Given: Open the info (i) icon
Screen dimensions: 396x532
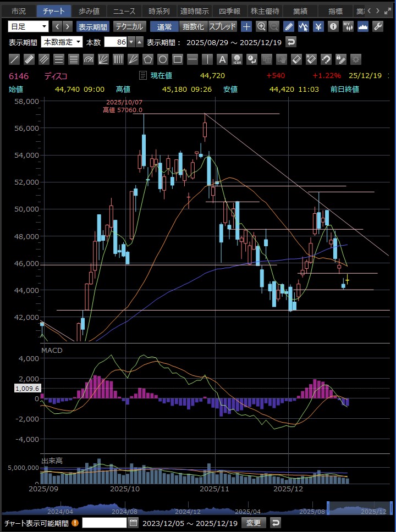Looking at the screenshot, I should [333, 26].
